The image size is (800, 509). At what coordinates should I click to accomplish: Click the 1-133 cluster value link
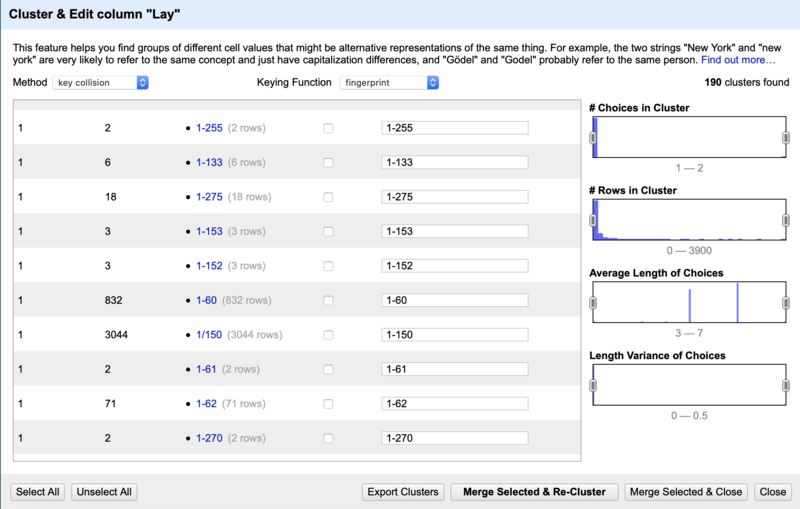[209, 163]
